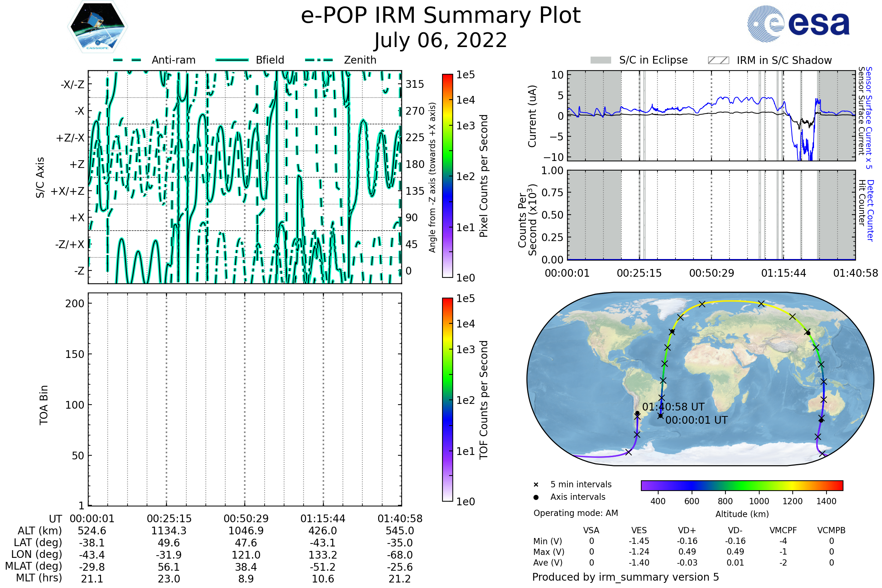Image resolution: width=882 pixels, height=588 pixels.
Task: Click the Altitude (km) color bar
Action: [742, 485]
